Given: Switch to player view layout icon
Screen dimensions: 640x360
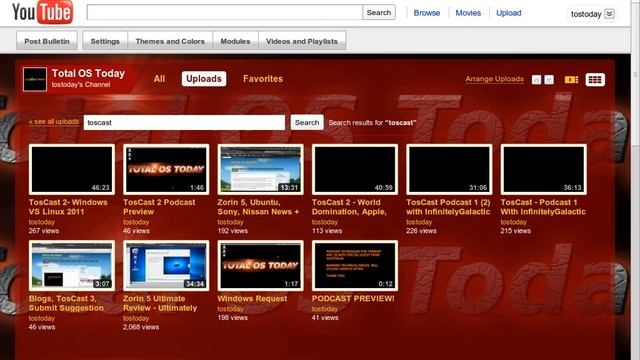Looking at the screenshot, I should coord(571,80).
